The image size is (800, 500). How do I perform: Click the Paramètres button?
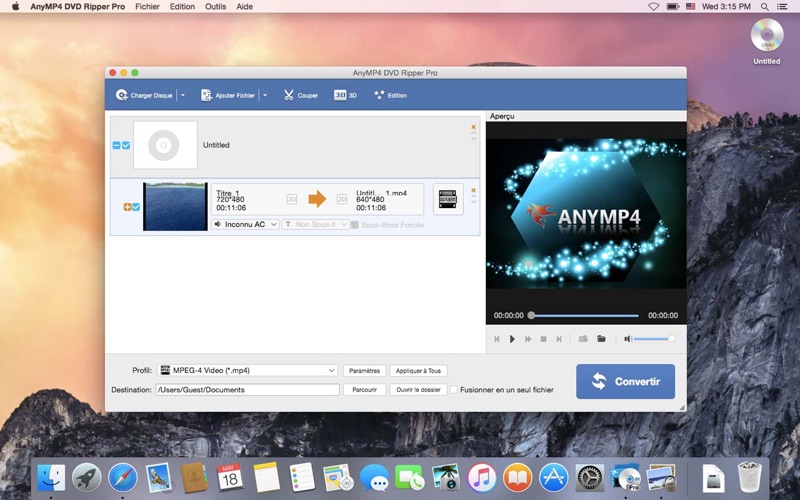click(x=364, y=371)
